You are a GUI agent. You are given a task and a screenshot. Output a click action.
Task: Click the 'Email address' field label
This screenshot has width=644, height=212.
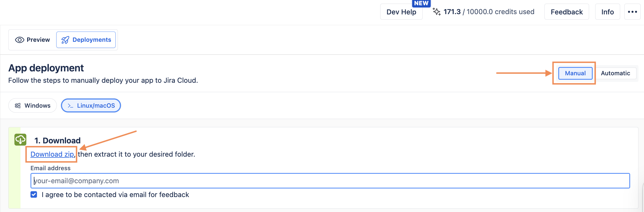(x=50, y=168)
